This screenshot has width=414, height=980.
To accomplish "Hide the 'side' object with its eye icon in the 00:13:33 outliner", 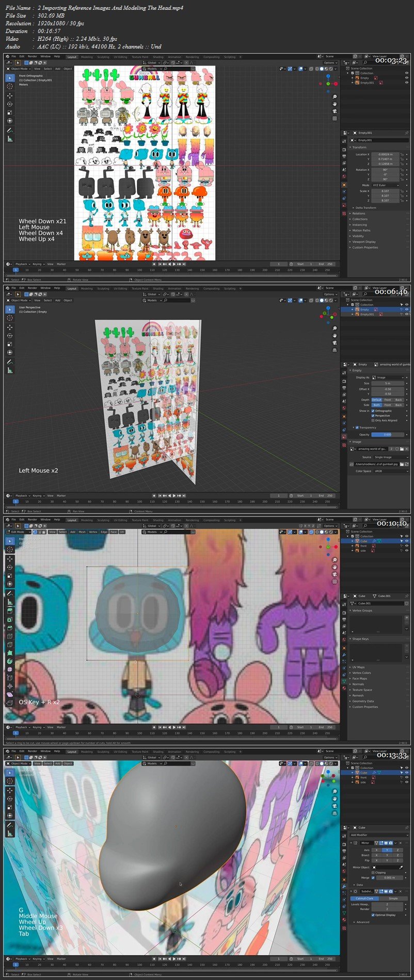I will 407,782.
